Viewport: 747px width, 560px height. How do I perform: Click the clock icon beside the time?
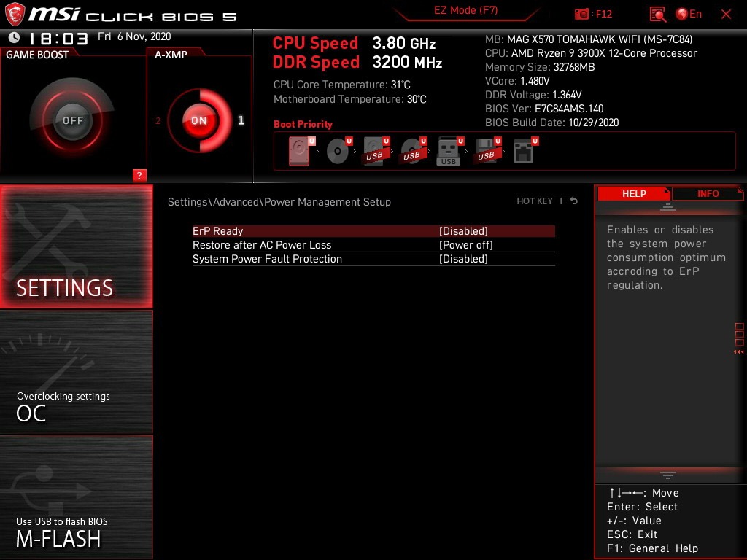click(15, 37)
